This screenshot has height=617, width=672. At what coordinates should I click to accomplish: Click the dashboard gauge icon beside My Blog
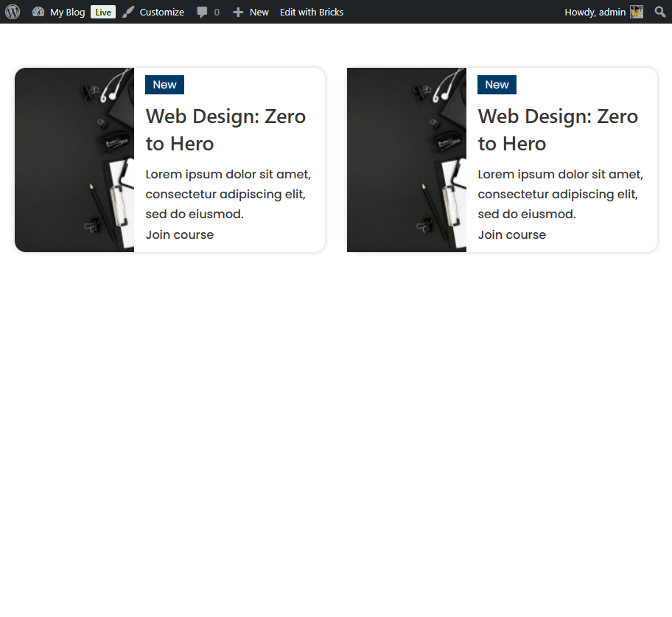coord(38,12)
